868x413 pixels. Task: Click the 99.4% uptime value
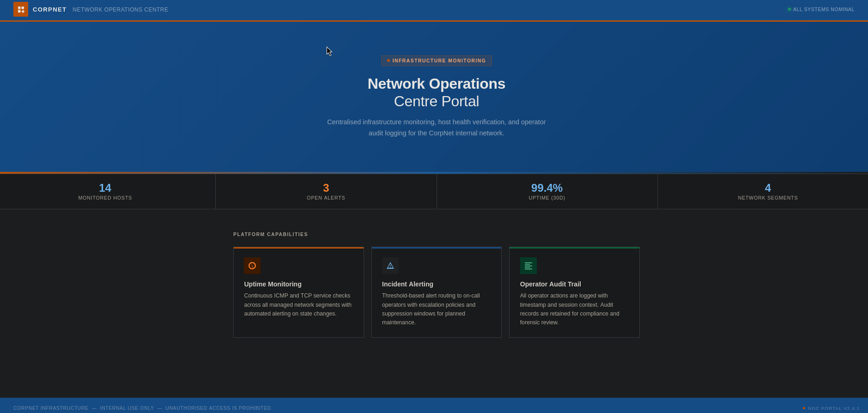click(x=547, y=188)
